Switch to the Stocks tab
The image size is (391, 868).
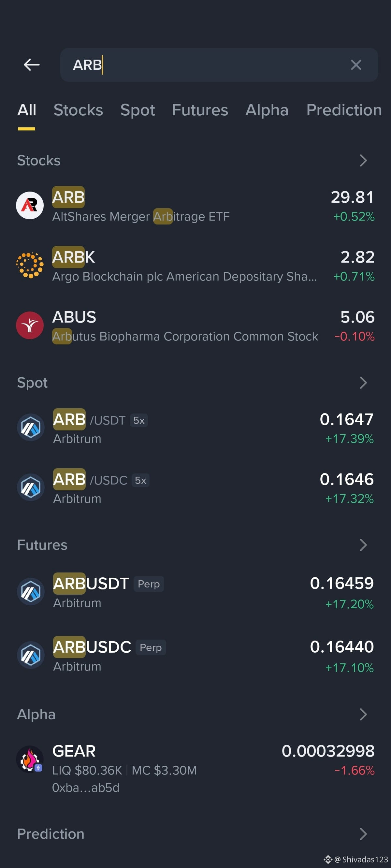(x=78, y=110)
